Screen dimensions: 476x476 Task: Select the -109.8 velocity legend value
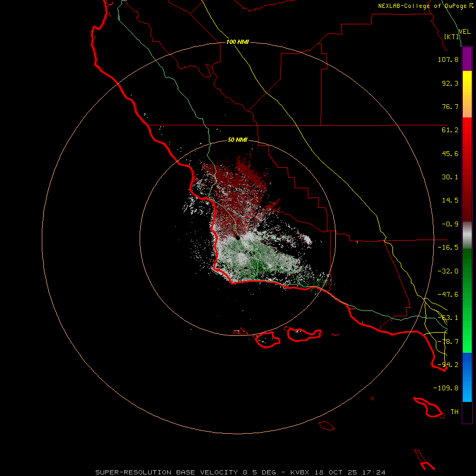pyautogui.click(x=446, y=388)
